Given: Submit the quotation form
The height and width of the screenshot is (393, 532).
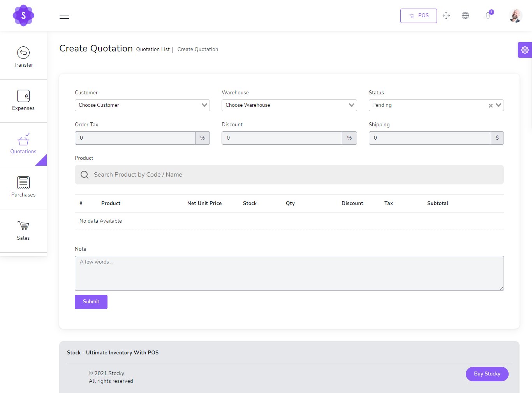Looking at the screenshot, I should 91,302.
